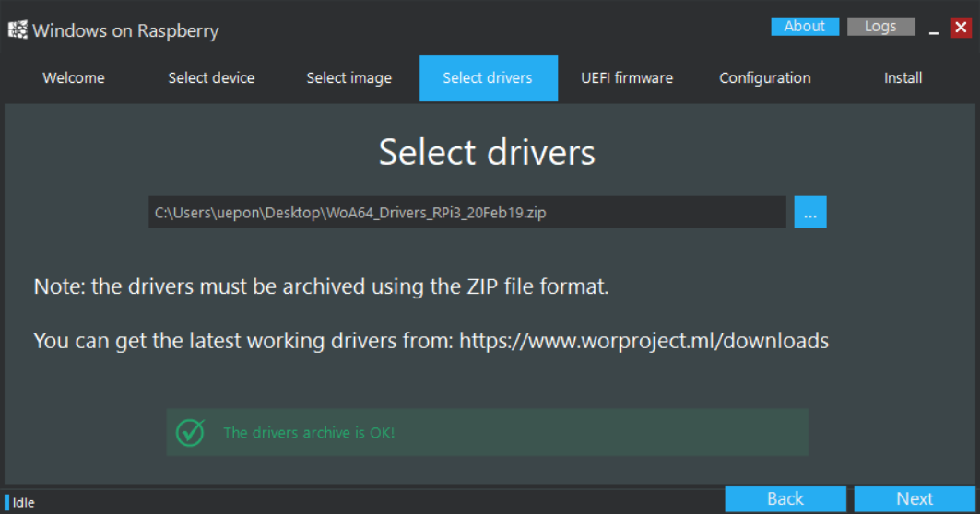Viewport: 980px width, 514px height.
Task: Click the Select drivers page heading
Action: (487, 152)
